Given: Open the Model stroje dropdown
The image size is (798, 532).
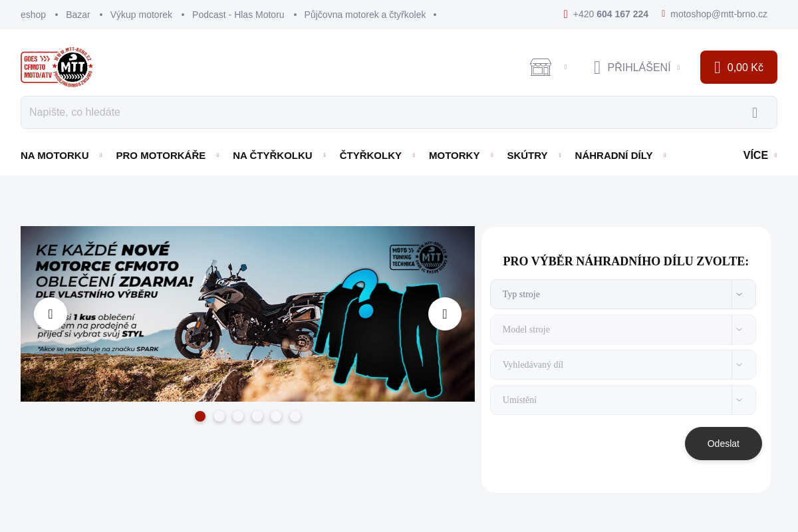Looking at the screenshot, I should [x=623, y=329].
